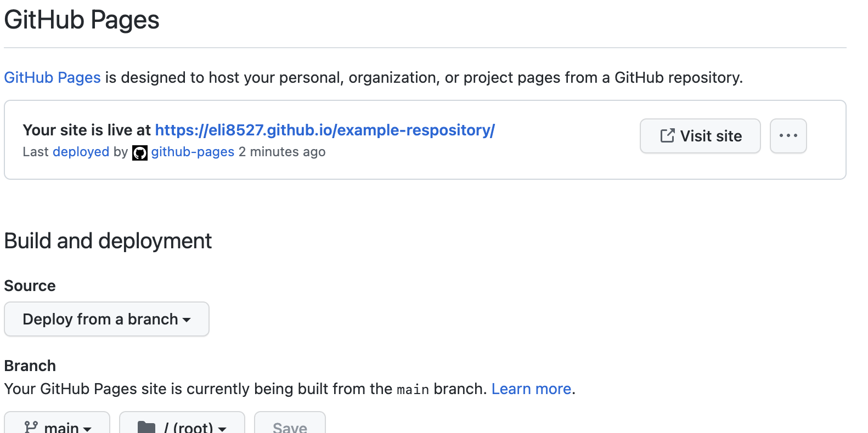Viewport: 868px width, 433px height.
Task: Click the folder icon beside / (root)
Action: [x=146, y=426]
